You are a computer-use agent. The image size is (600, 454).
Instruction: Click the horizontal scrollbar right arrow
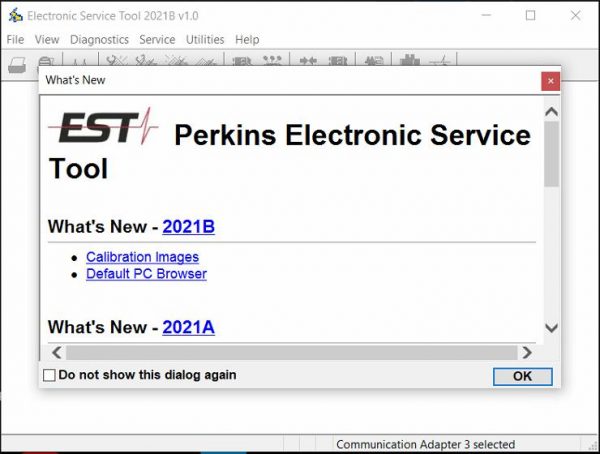point(526,352)
